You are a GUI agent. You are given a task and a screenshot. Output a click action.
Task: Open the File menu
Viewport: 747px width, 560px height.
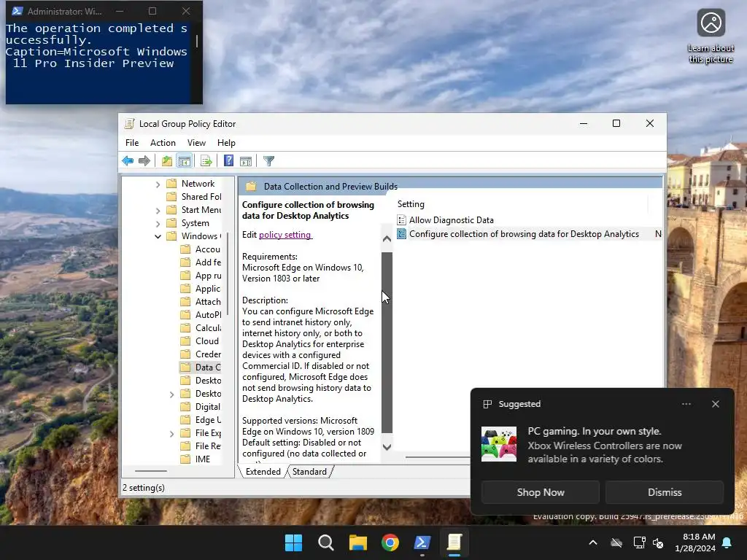[132, 143]
